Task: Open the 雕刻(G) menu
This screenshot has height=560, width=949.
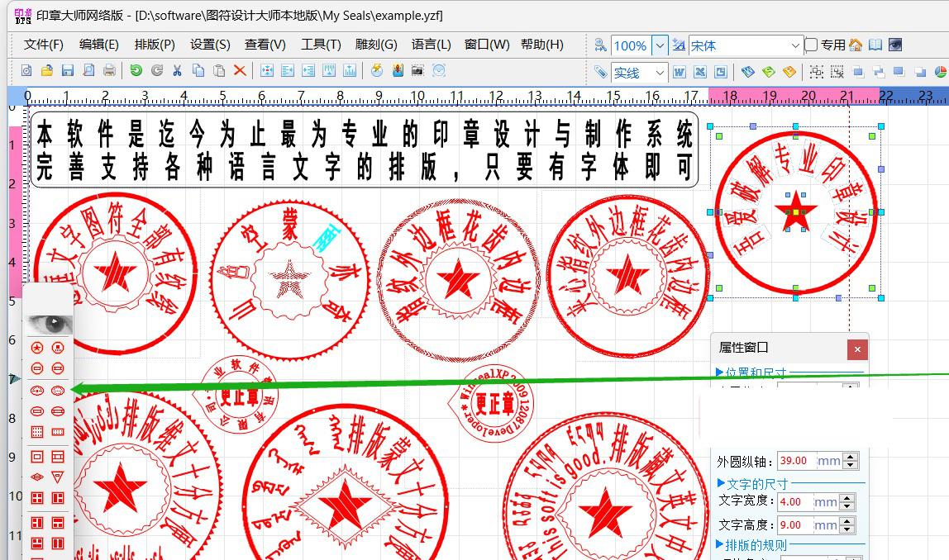Action: click(x=376, y=45)
